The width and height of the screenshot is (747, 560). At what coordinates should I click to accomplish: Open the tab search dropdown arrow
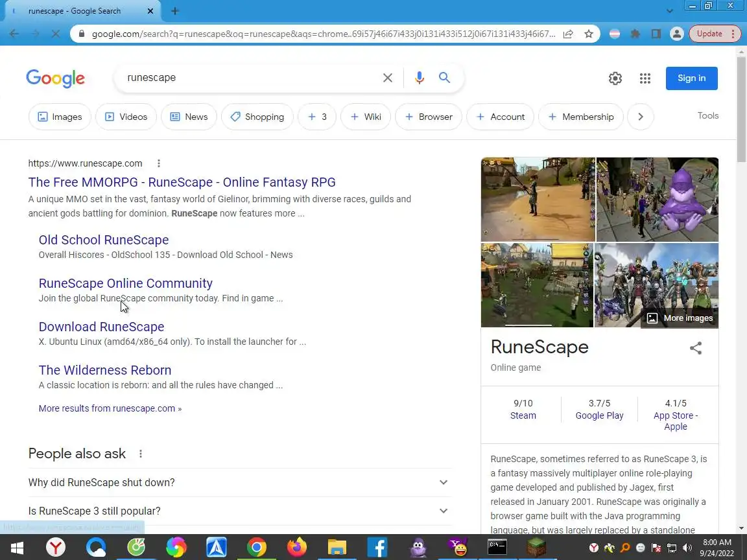[669, 11]
